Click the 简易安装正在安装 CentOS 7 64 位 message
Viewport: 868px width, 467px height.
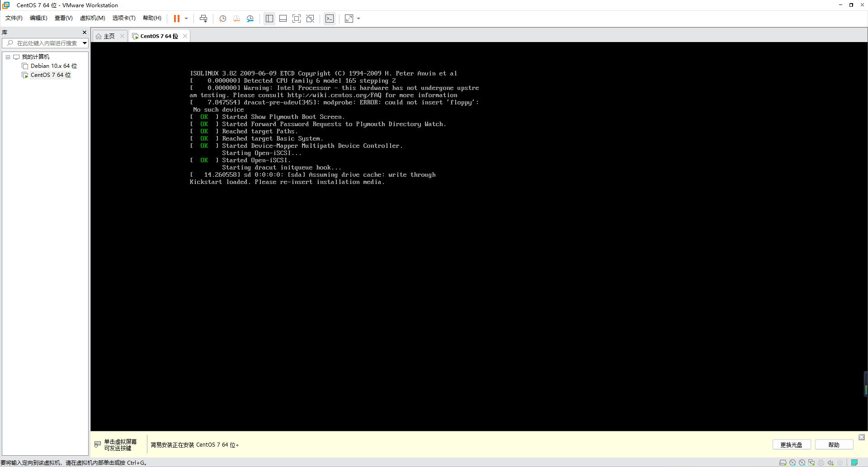(194, 445)
